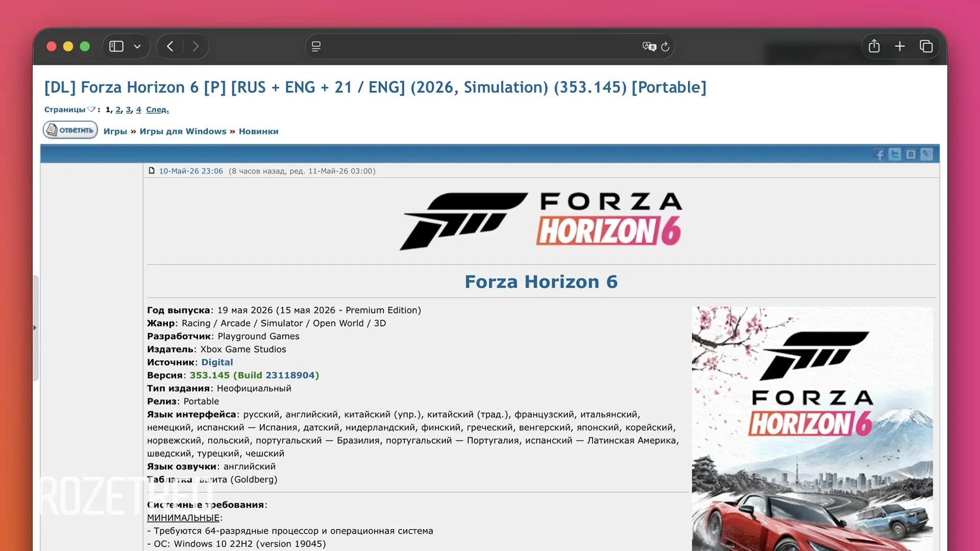Click the left edge sidebar expand arrow
Screen dimensions: 980x551
point(35,328)
